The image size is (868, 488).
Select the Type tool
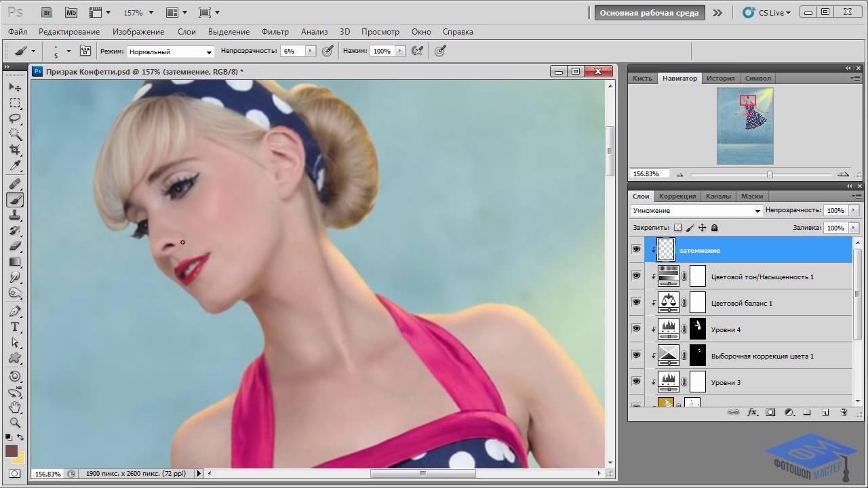(15, 327)
